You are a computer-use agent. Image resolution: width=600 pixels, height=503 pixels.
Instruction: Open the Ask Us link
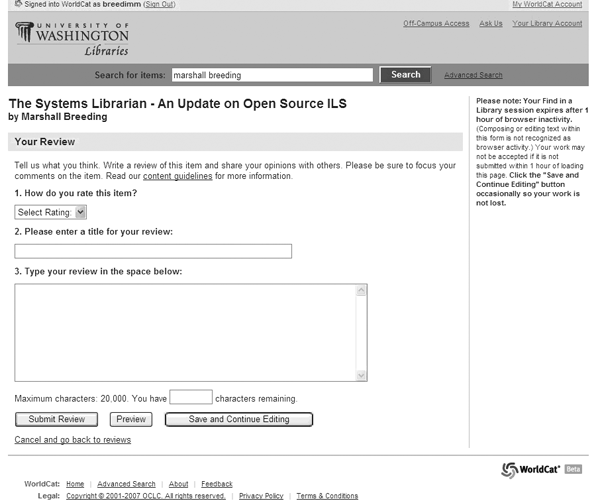click(x=491, y=22)
